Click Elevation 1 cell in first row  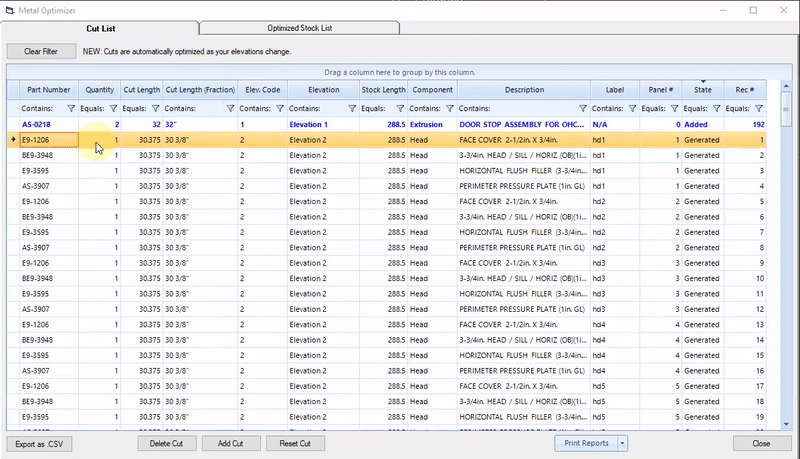(x=323, y=124)
